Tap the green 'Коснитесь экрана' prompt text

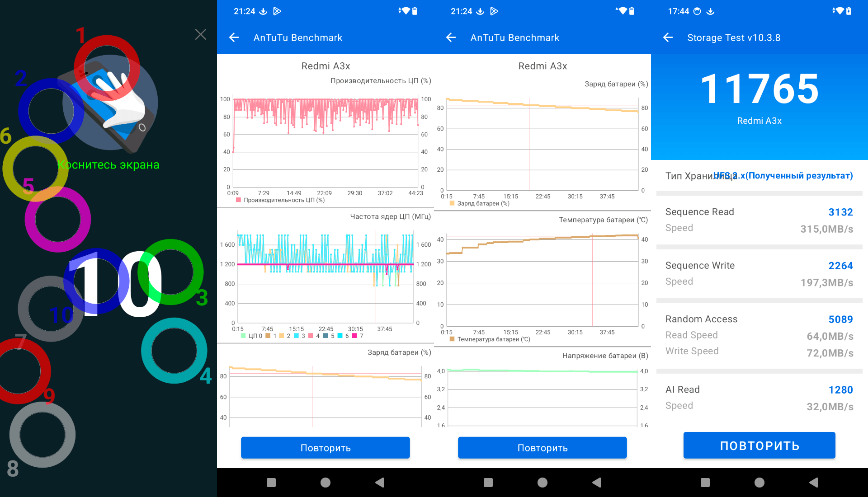click(x=108, y=165)
